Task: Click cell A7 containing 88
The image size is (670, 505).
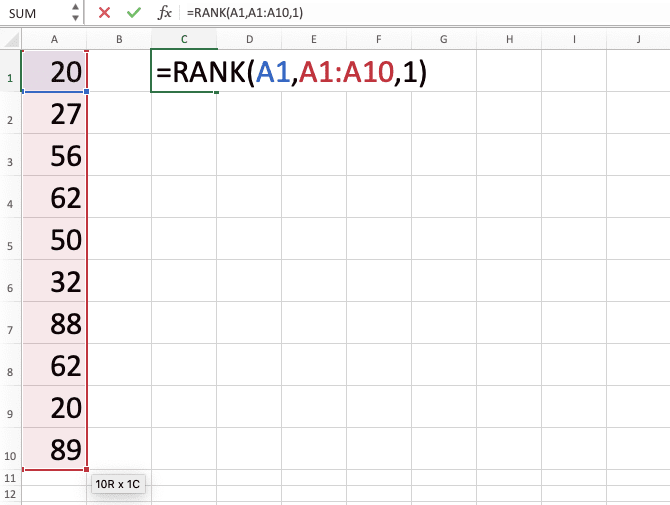Action: click(x=54, y=323)
